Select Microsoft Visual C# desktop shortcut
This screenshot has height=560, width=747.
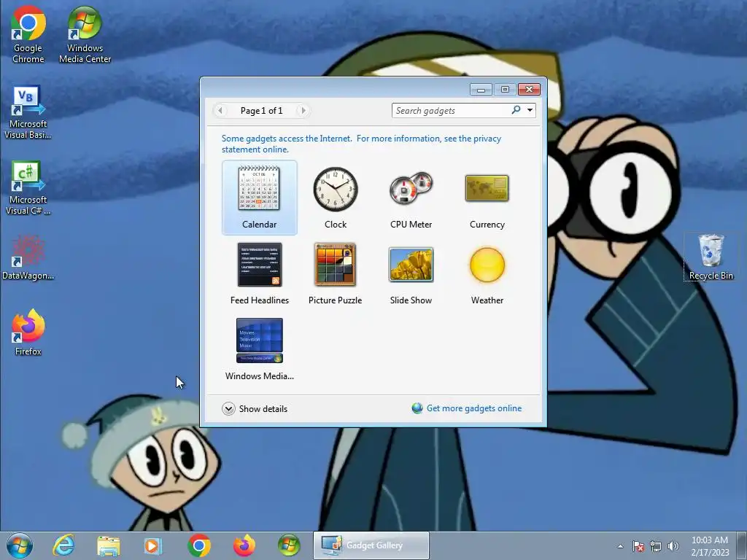[28, 189]
